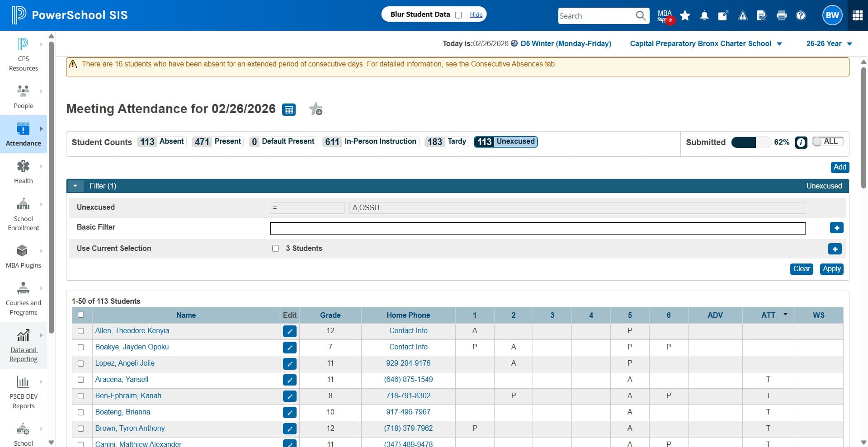Add current selection plus button
Screen dimensions: 868x447
pos(835,249)
